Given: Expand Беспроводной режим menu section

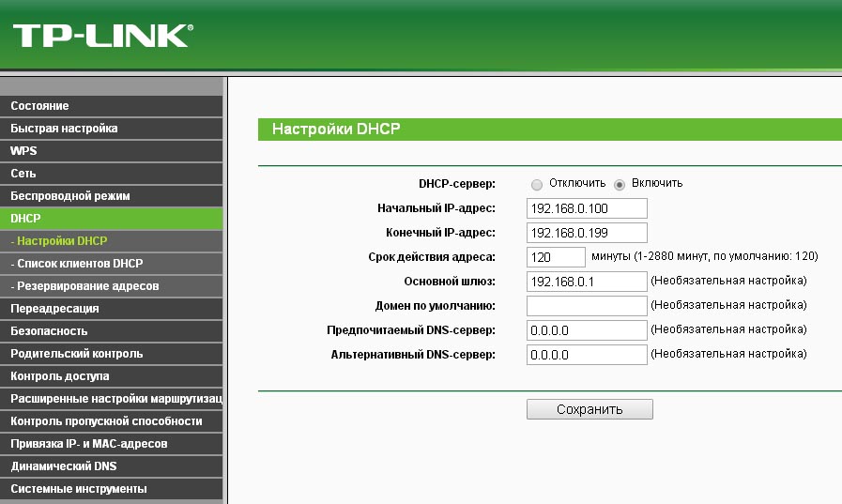Looking at the screenshot, I should click(x=69, y=196).
